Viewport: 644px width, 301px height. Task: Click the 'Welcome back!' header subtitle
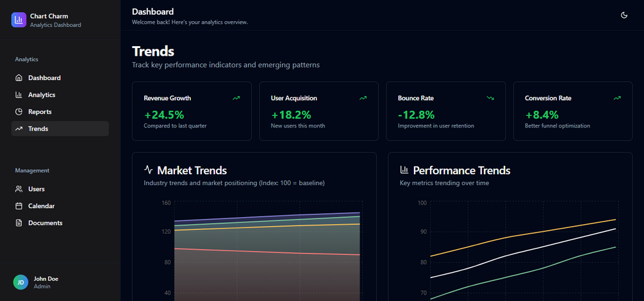[x=190, y=22]
